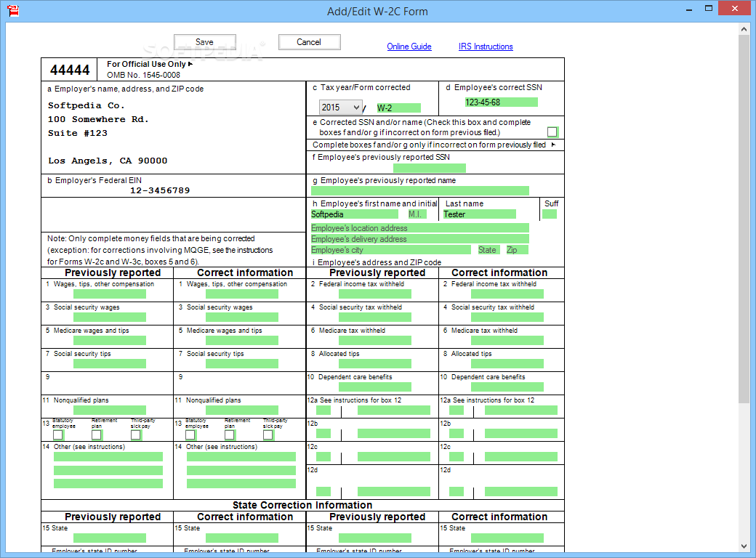Click correct Allocated tips field
Image resolution: width=756 pixels, height=558 pixels.
pos(507,364)
